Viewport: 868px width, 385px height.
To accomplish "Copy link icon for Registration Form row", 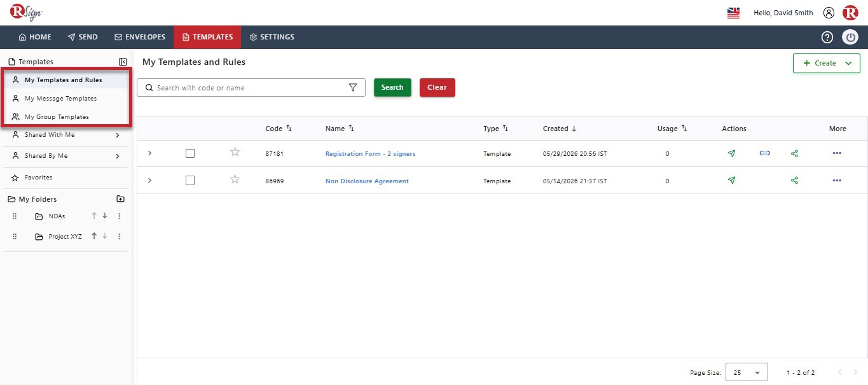I will (x=764, y=153).
